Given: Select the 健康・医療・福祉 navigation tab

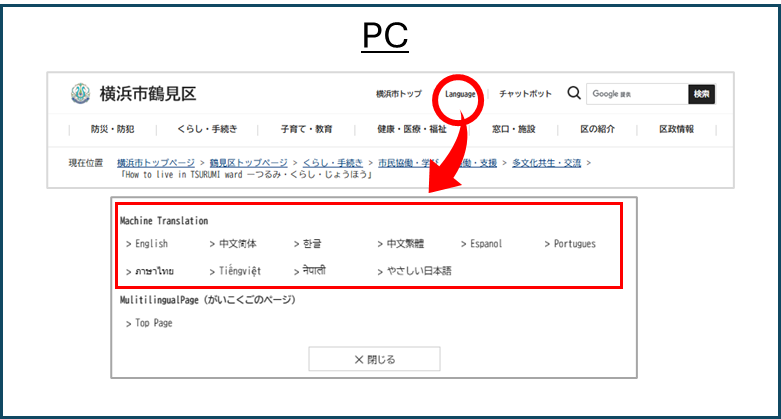Looking at the screenshot, I should click(x=412, y=129).
